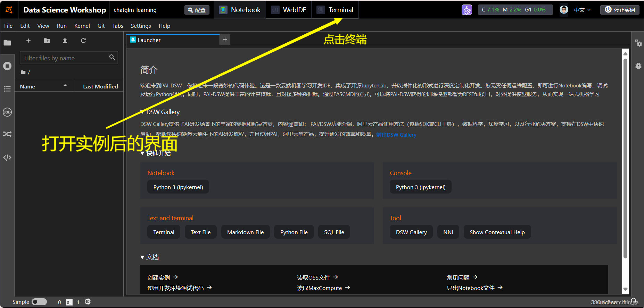Image resolution: width=644 pixels, height=308 pixels.
Task: Click the new launcher plus icon
Action: (x=28, y=41)
